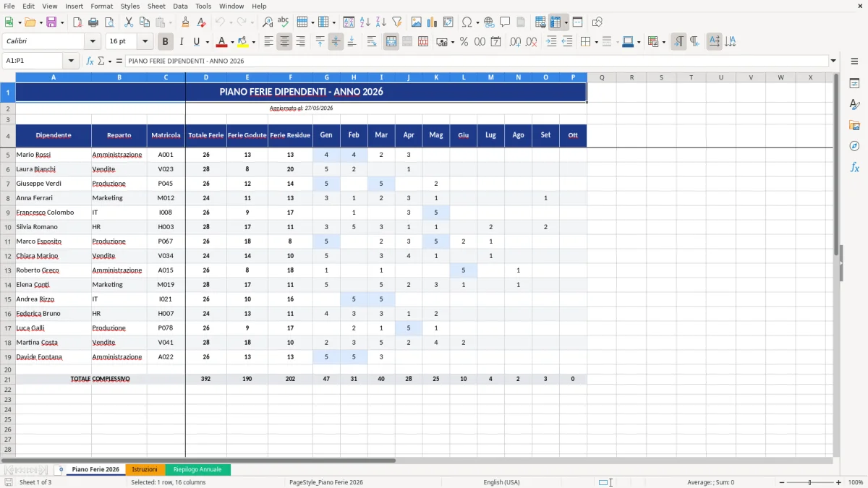Copy the selection to clipboard

[145, 22]
